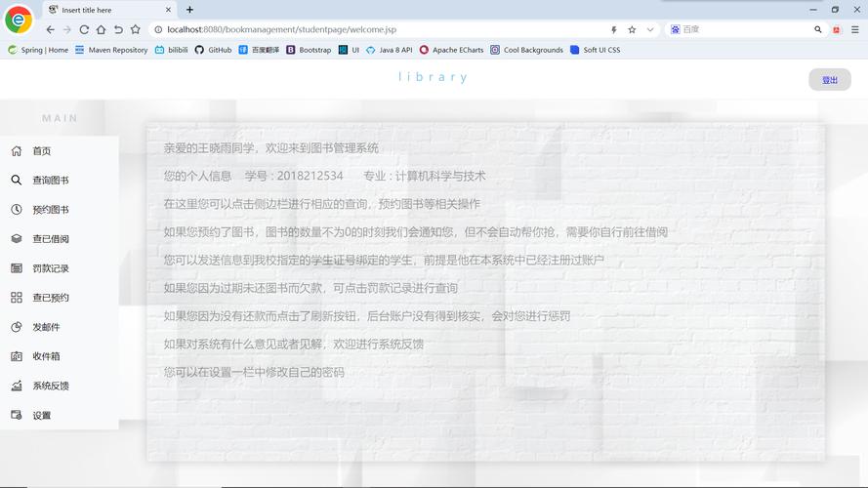
Task: Open 查已借阅 sidebar item
Action: pyautogui.click(x=60, y=238)
